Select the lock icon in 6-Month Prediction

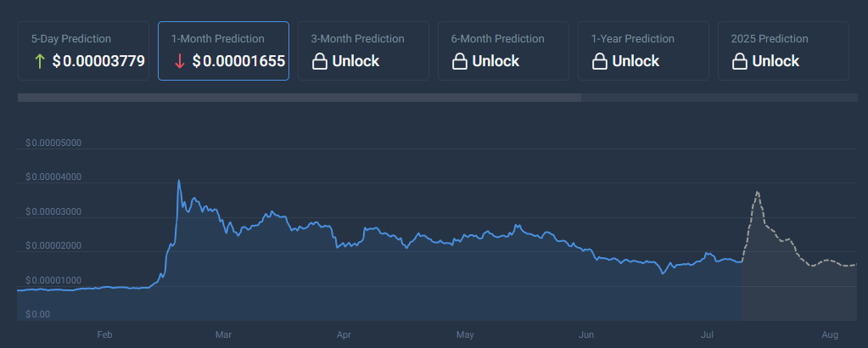click(x=459, y=61)
